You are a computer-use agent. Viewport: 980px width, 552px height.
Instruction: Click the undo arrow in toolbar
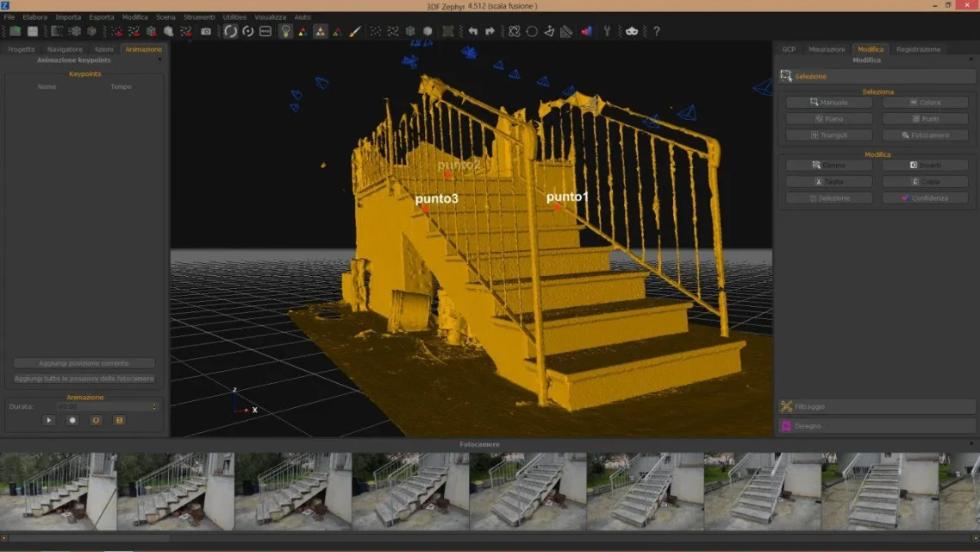[x=473, y=31]
